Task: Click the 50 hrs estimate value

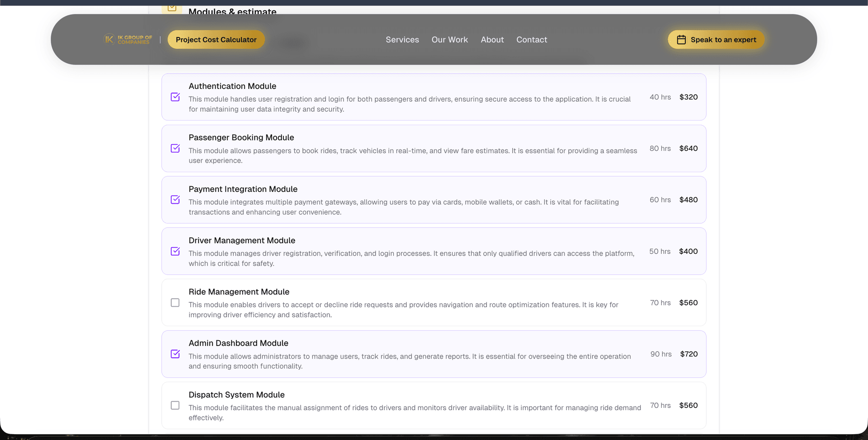Action: pyautogui.click(x=660, y=251)
